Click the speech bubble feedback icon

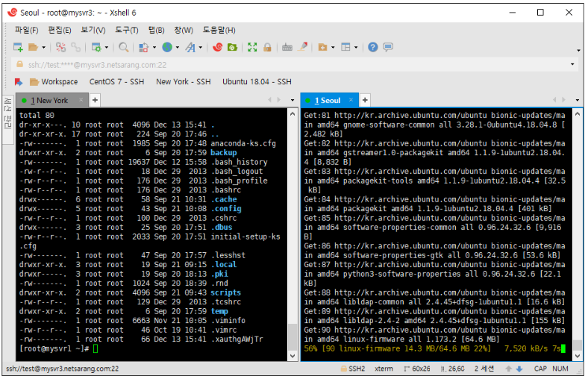(x=388, y=47)
